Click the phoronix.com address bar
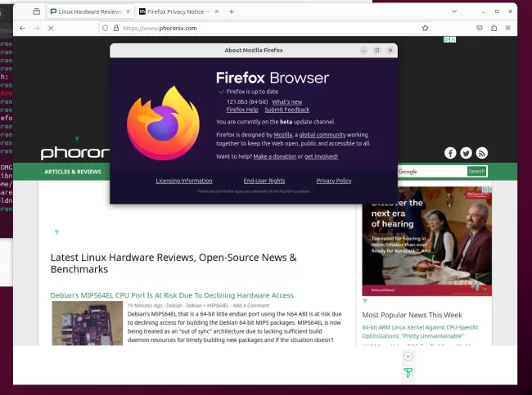Viewport: 532px width, 395px height. [264, 28]
